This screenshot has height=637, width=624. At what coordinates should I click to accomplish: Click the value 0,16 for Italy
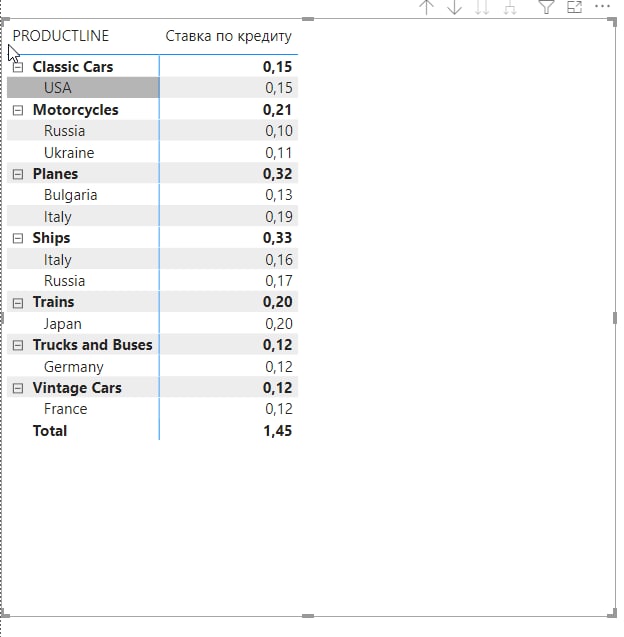(279, 260)
